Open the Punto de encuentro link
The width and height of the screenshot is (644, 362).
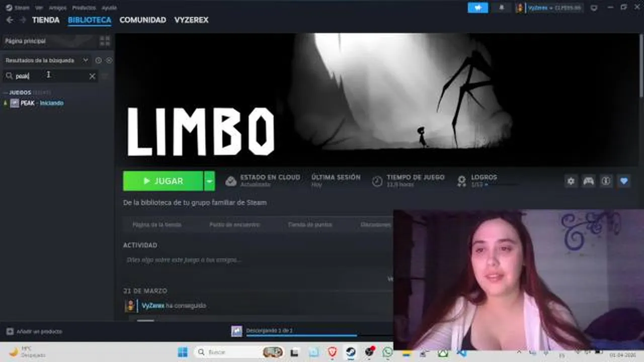(x=234, y=225)
